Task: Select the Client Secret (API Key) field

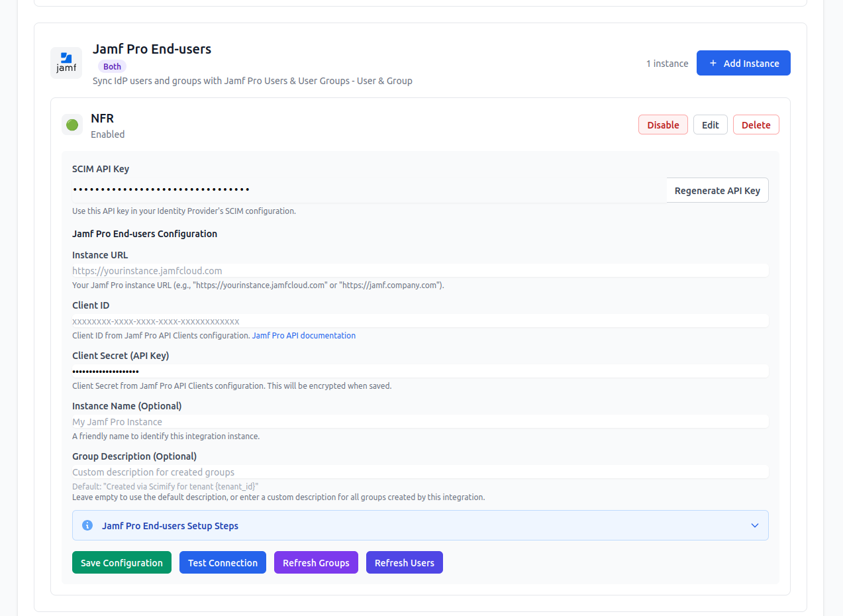Action: pos(420,371)
